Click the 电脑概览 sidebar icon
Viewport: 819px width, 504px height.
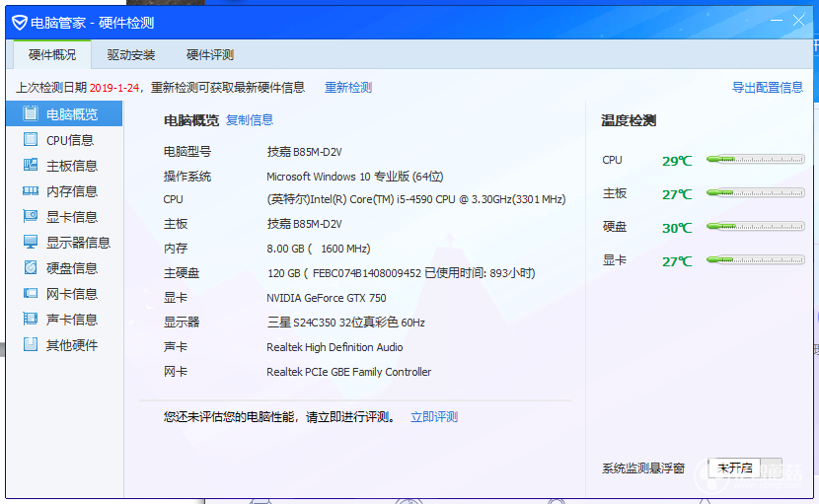31,113
